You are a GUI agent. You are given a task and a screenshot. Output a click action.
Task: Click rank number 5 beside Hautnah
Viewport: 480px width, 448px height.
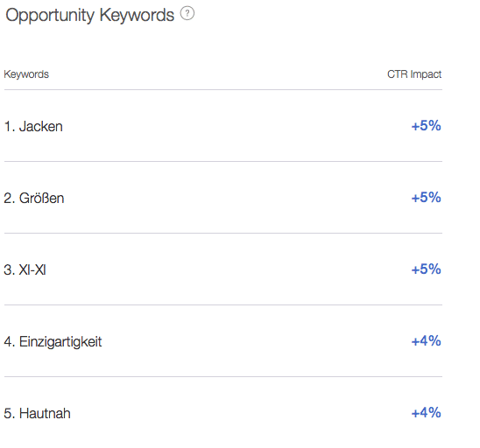(x=10, y=413)
